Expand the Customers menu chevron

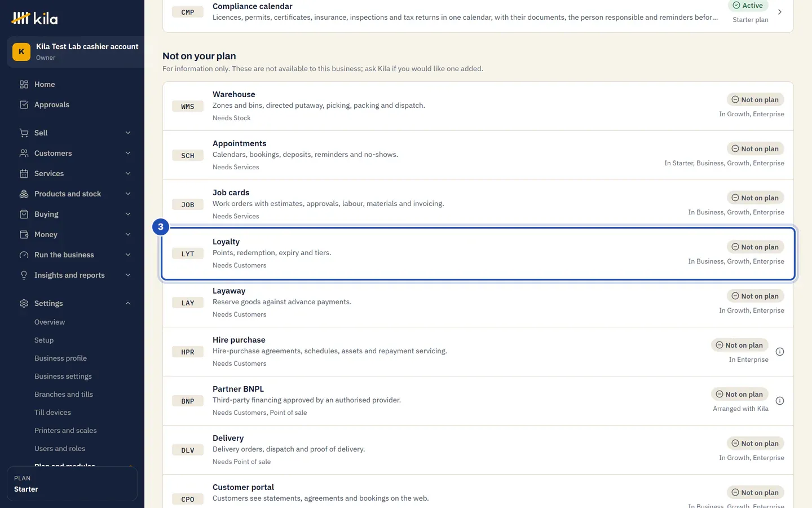[128, 153]
